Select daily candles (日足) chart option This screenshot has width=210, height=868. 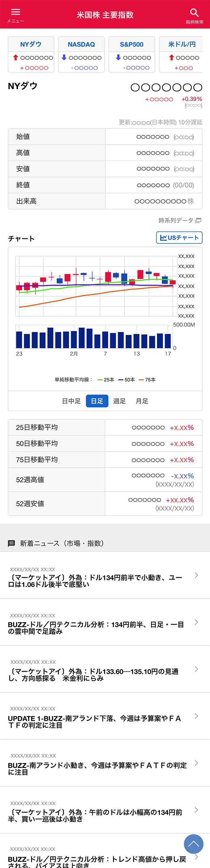click(97, 401)
